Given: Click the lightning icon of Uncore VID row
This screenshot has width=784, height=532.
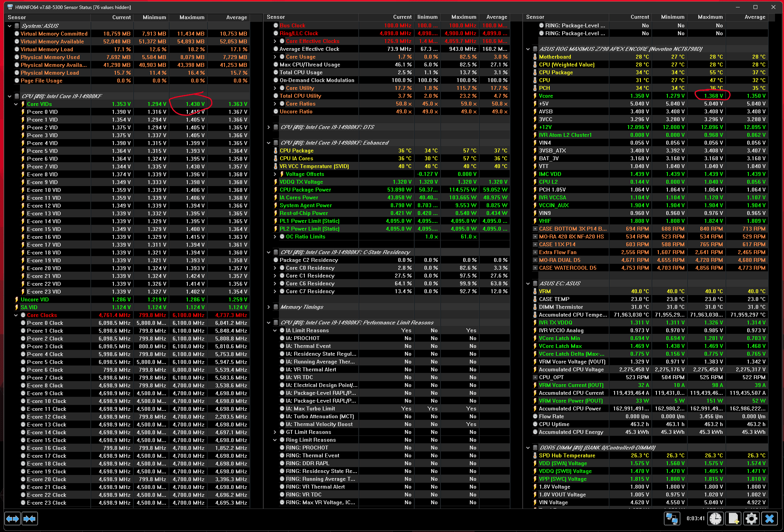Looking at the screenshot, I should pos(16,299).
